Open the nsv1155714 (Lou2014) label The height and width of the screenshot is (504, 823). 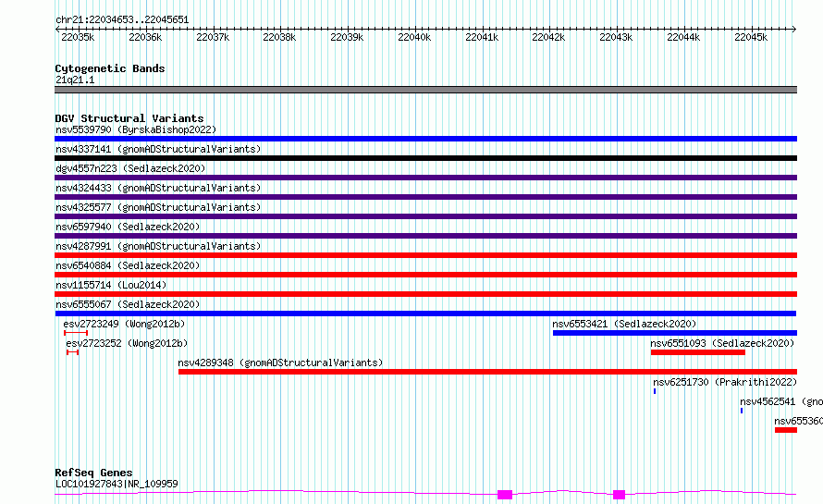(111, 285)
